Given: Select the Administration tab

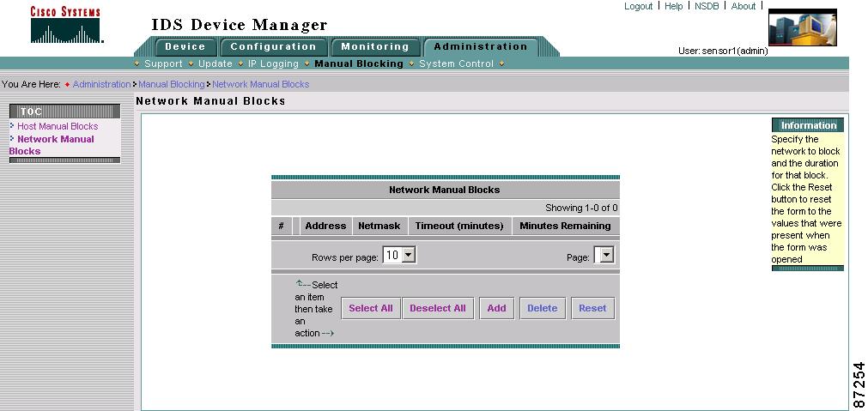Looking at the screenshot, I should coord(481,47).
